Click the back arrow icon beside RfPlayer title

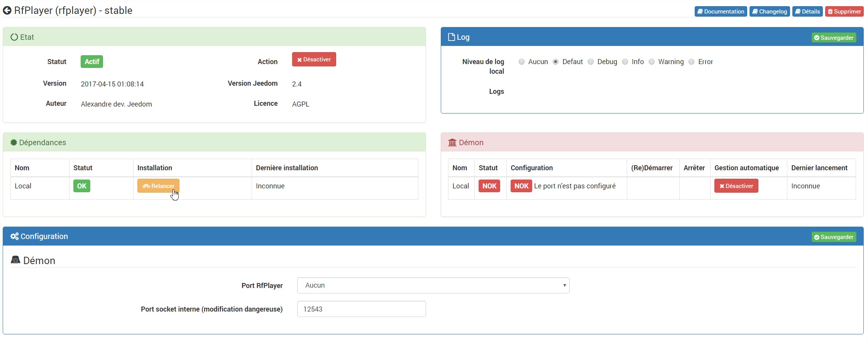point(7,10)
